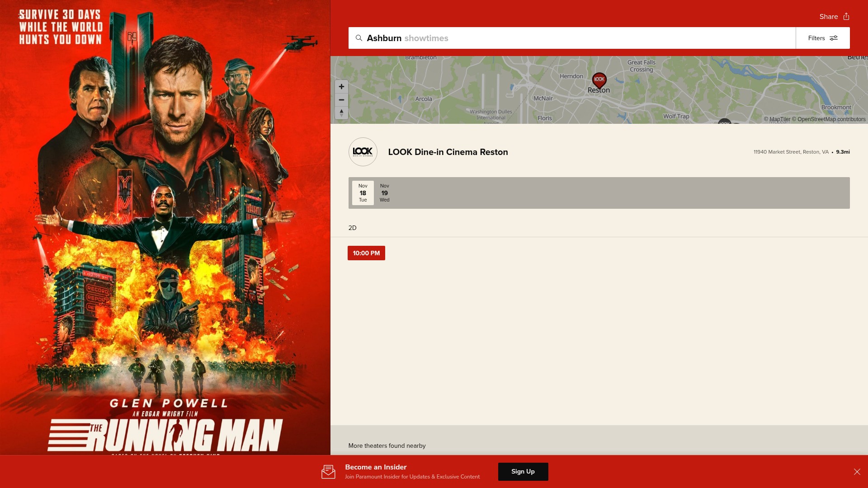Switch to the Nov 19 Wed date
This screenshot has width=868, height=488.
coord(385,193)
